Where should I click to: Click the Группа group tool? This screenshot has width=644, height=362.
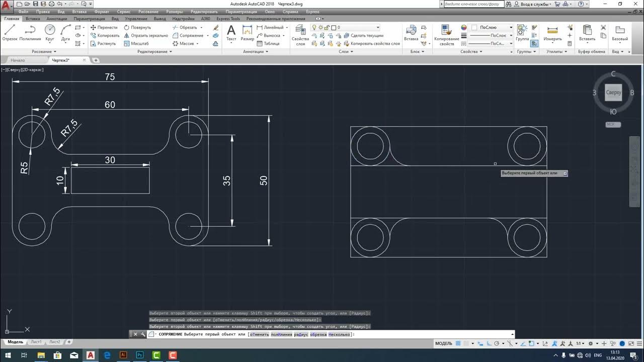[x=522, y=33]
